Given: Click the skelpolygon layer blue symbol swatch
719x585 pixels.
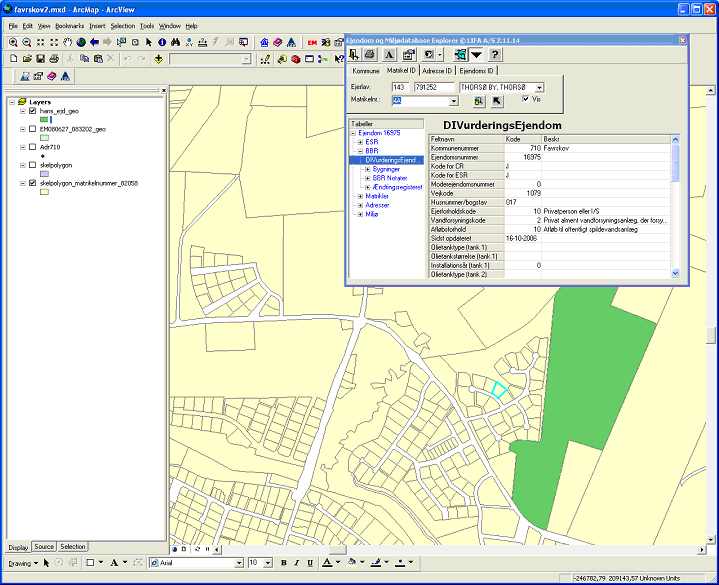Looking at the screenshot, I should (44, 173).
